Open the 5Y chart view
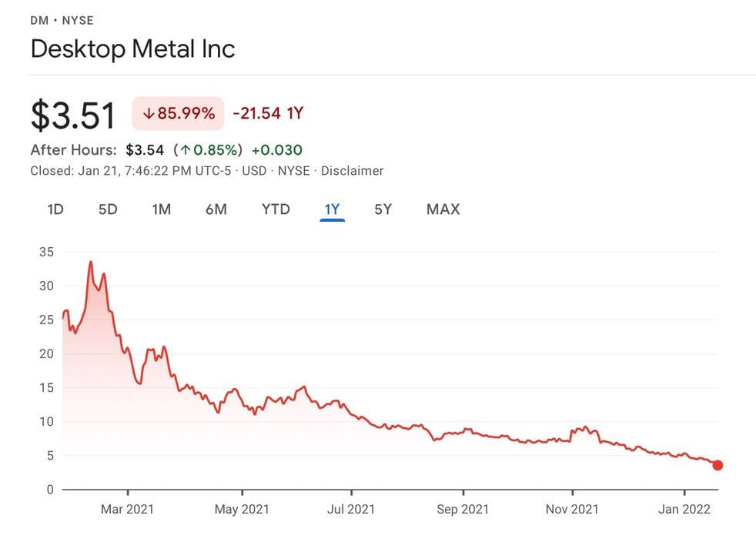Image resolution: width=756 pixels, height=539 pixels. pos(383,209)
